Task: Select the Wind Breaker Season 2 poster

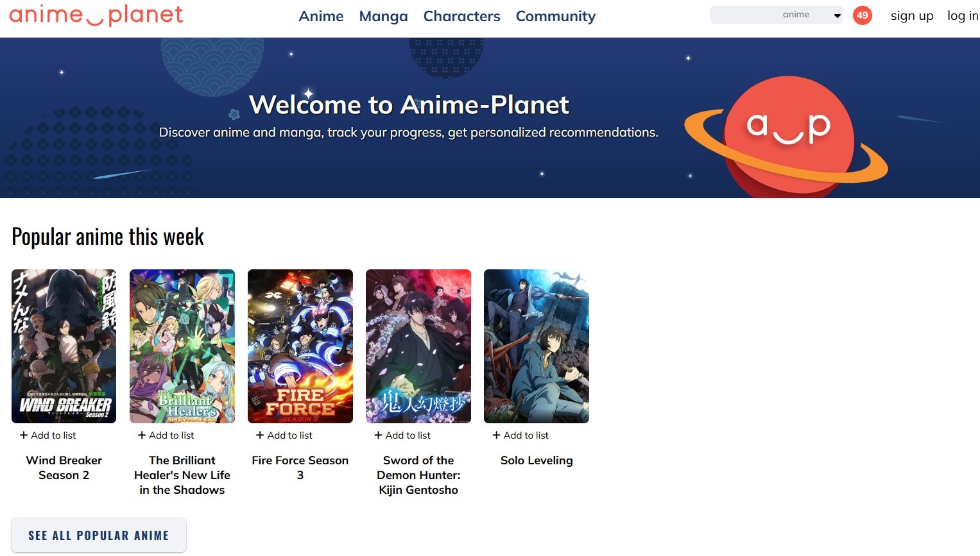Action: click(x=64, y=346)
